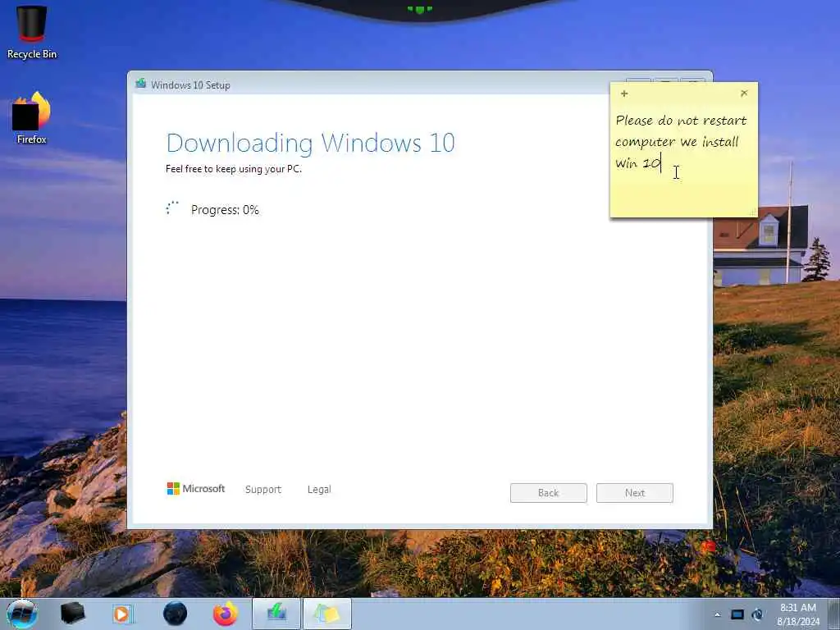Open the black box taskbar app
840x630 pixels.
coord(73,614)
